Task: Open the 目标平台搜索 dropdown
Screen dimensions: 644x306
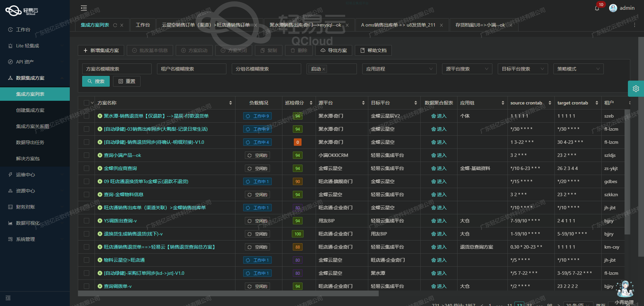Action: (523, 69)
